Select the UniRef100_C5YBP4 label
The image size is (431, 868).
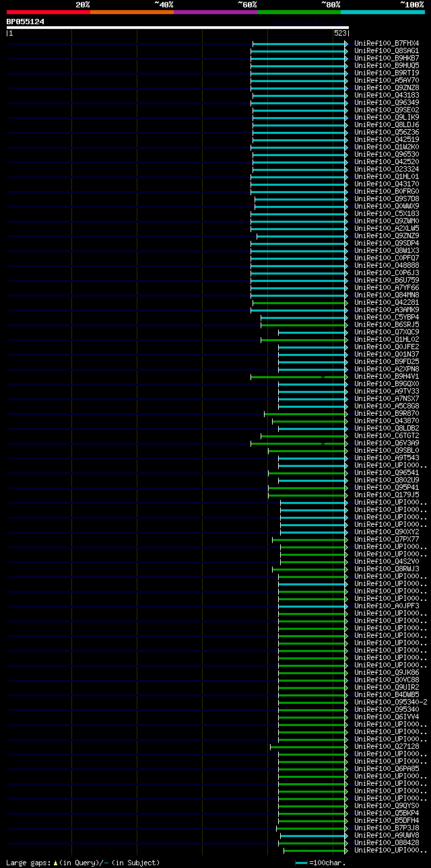[x=387, y=317]
